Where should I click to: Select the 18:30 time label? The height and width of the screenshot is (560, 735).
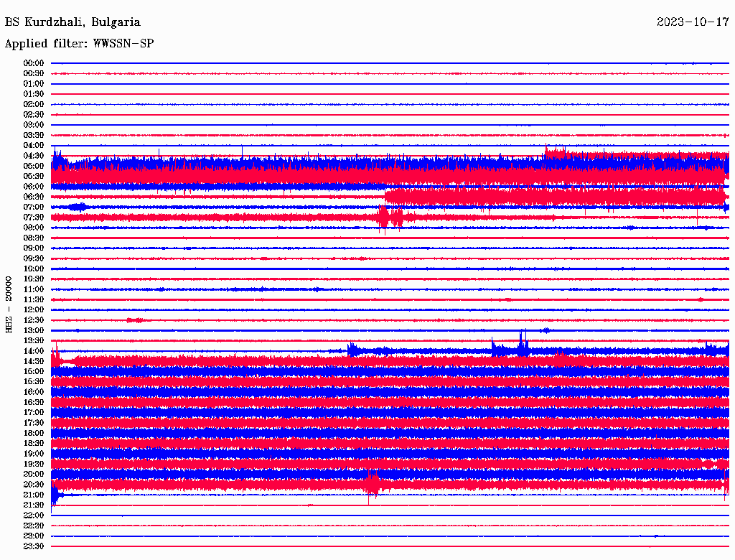pos(33,443)
